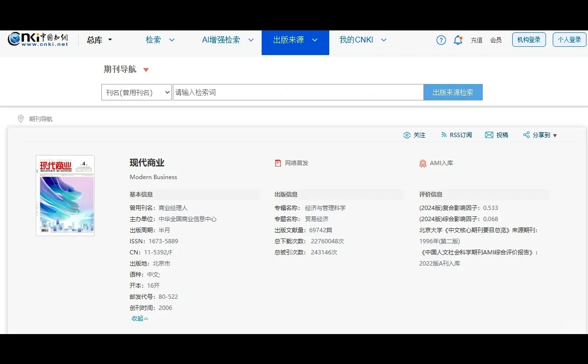588x364 pixels.
Task: Click the 期刊导航 breadcrumb link
Action: point(41,119)
